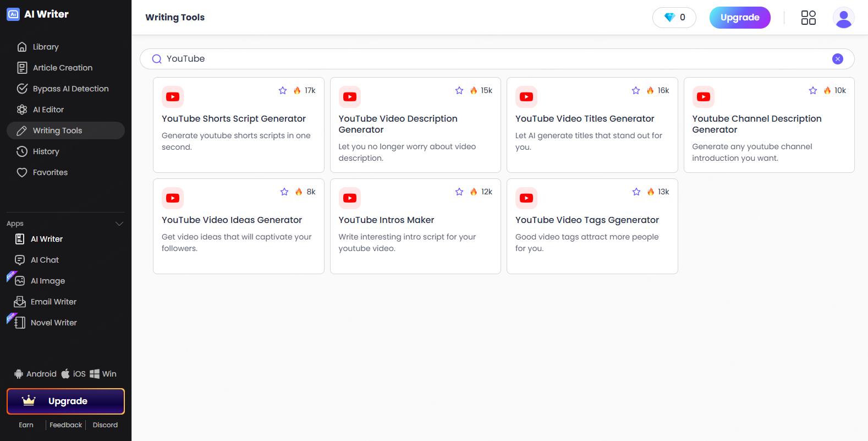Click the 8k popularity flame icon
Viewport: 868px width, 441px height.
point(299,192)
